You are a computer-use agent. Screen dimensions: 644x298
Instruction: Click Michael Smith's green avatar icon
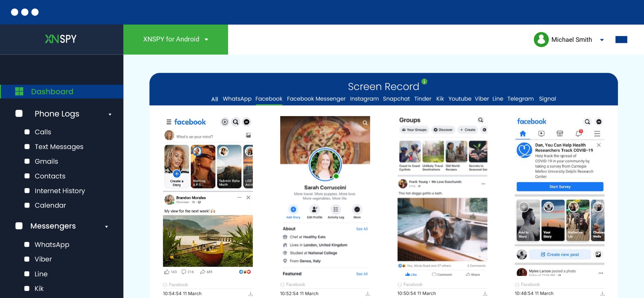541,40
